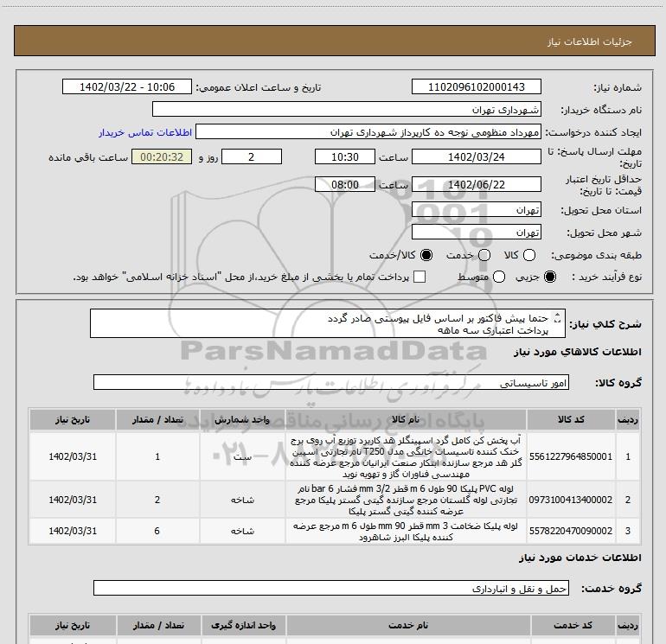Viewport: 666px width, 644px height.
Task: Click goods code 0973100413400002
Action: pyautogui.click(x=571, y=500)
